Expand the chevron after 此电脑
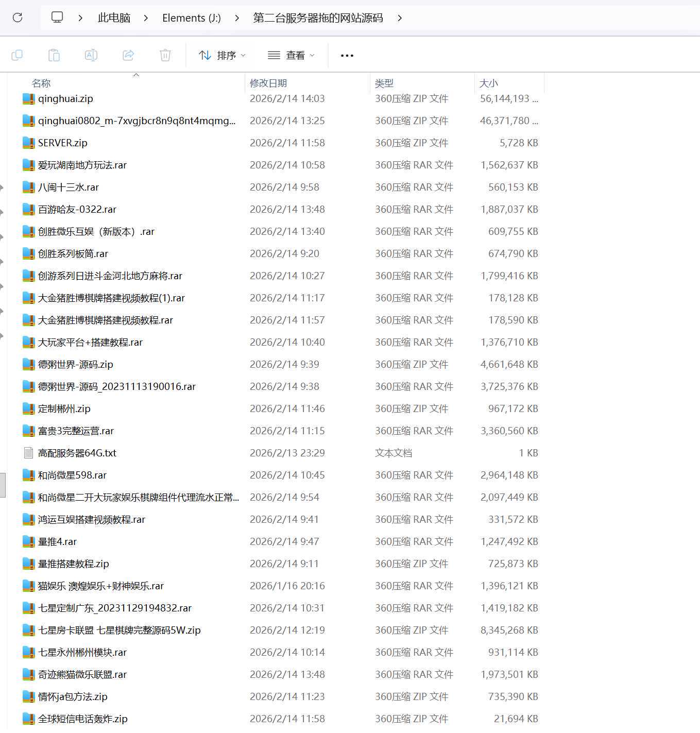 [146, 18]
